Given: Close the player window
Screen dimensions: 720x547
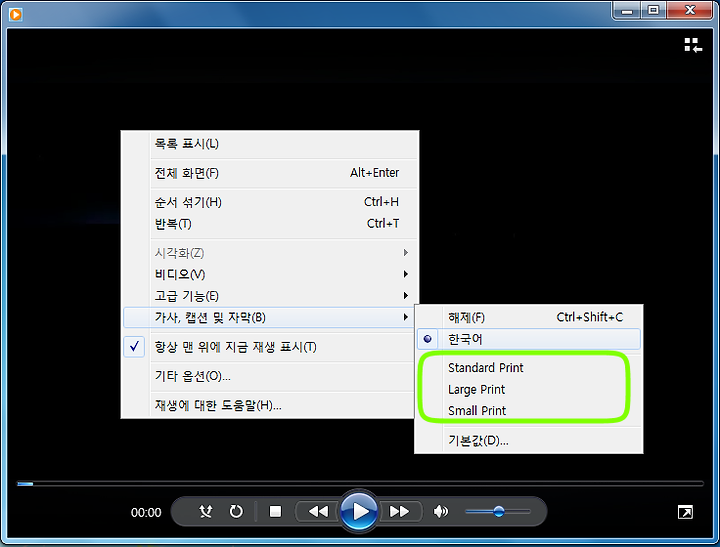Looking at the screenshot, I should pos(689,11).
